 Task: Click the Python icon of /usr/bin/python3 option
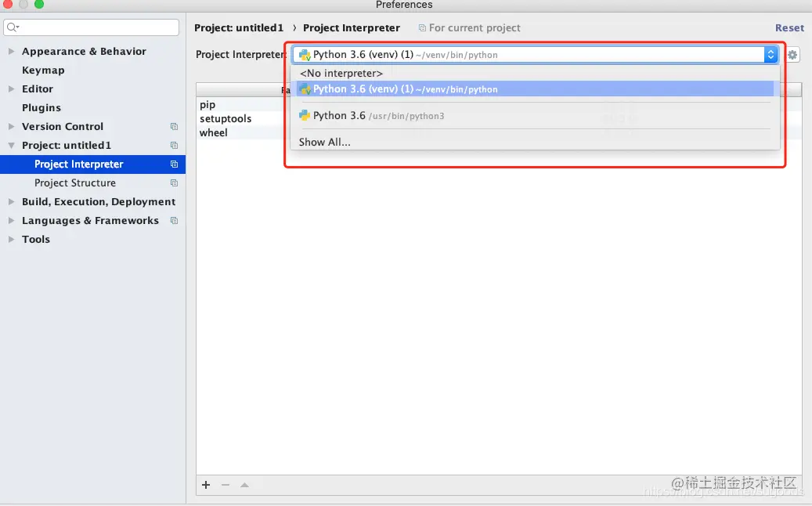click(x=305, y=115)
